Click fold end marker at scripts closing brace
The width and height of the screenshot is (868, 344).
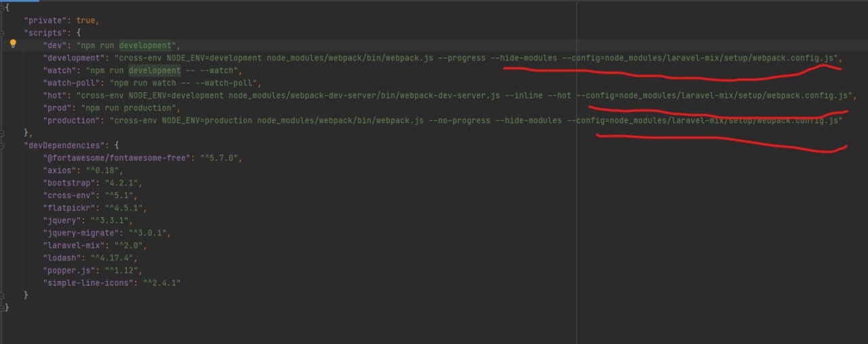pyautogui.click(x=2, y=132)
